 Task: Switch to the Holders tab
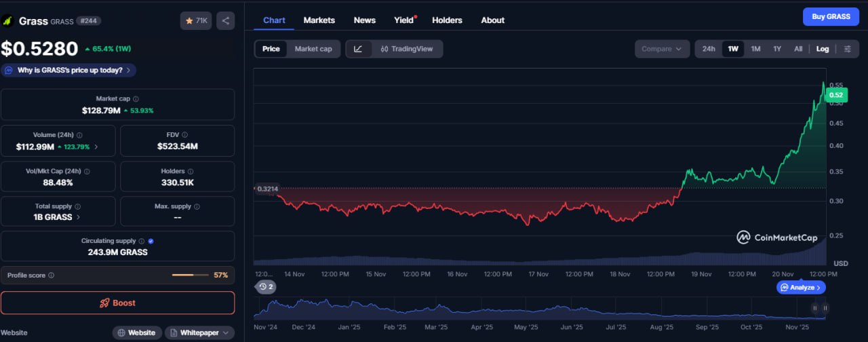(447, 20)
